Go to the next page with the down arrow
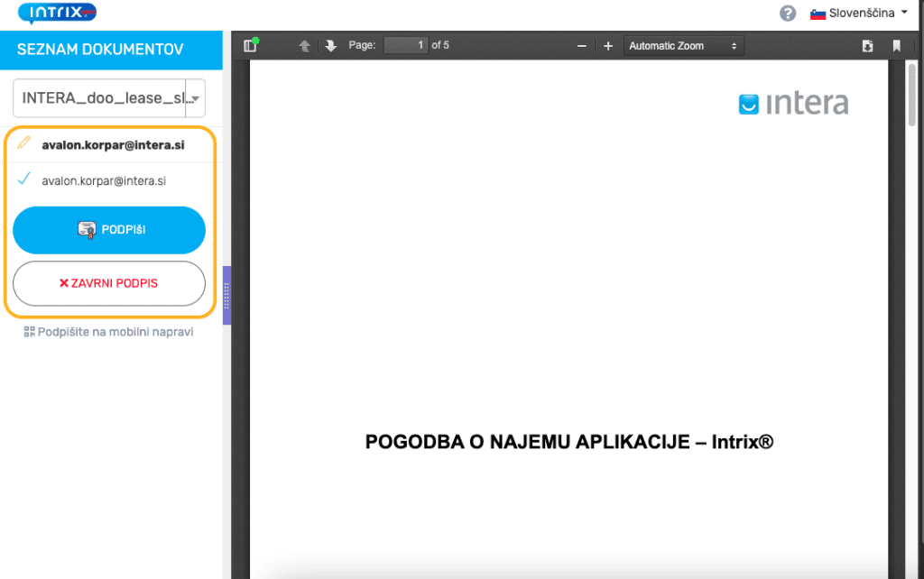Viewport: 924px width, 579px height. (x=331, y=44)
